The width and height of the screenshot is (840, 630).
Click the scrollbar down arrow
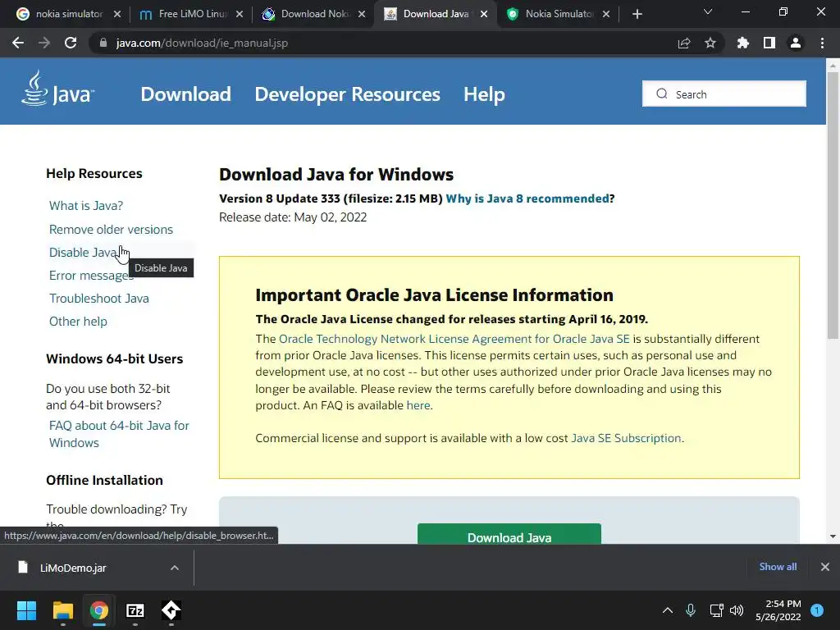[833, 536]
